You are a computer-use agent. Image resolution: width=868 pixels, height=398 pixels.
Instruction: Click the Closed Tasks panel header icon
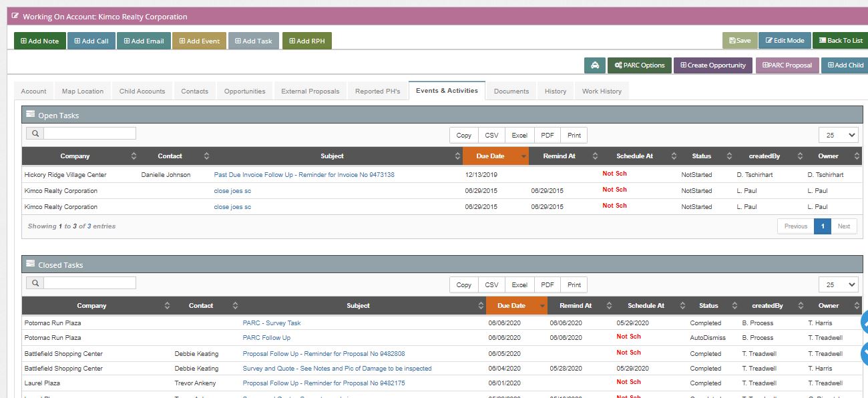click(30, 264)
